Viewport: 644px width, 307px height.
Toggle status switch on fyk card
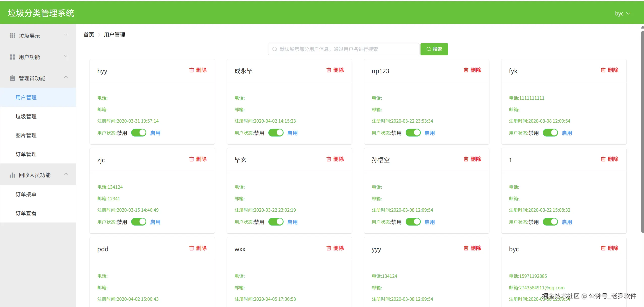coord(550,133)
